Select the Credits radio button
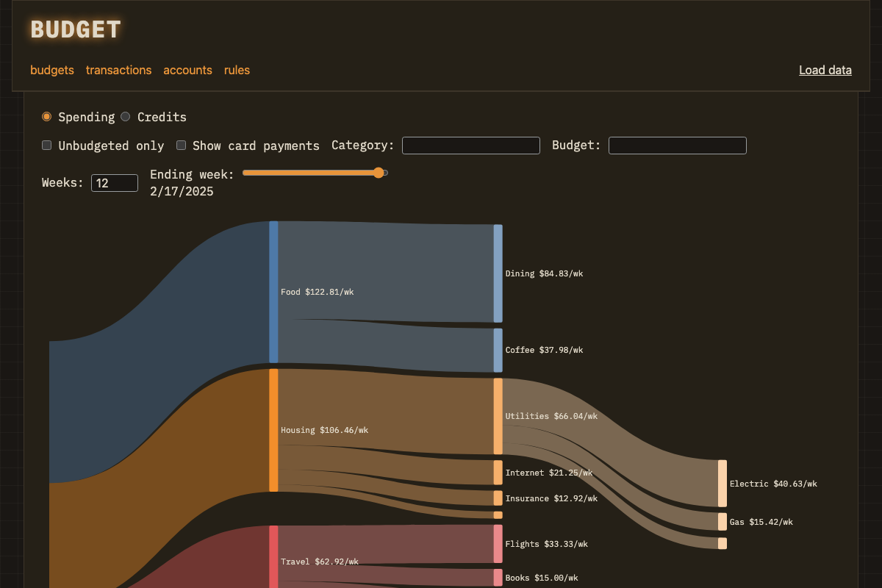Image resolution: width=882 pixels, height=588 pixels. click(x=126, y=117)
